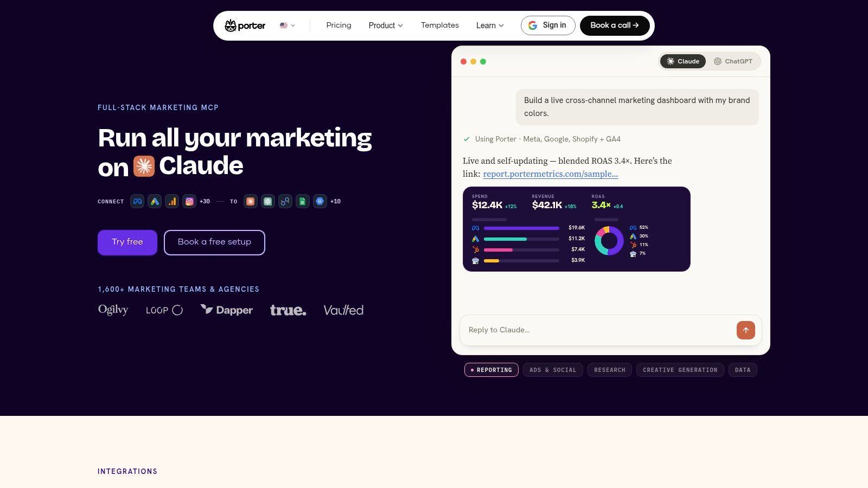The height and width of the screenshot is (488, 868).
Task: Click the true. logo
Action: [288, 310]
